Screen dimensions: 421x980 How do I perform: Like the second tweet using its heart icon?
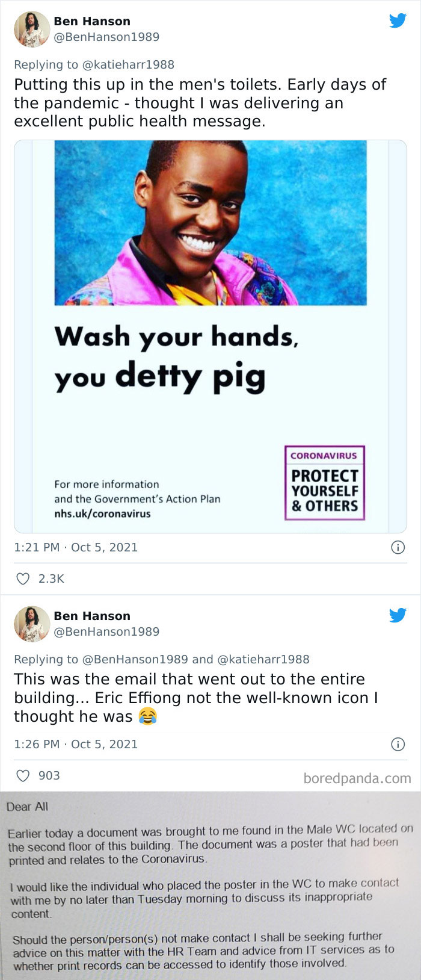[22, 776]
